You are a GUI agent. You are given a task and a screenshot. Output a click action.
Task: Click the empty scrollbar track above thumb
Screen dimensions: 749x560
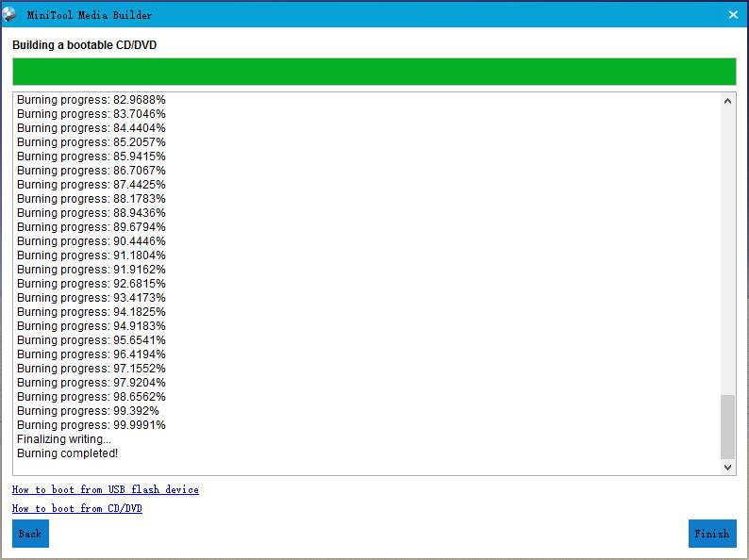point(727,245)
